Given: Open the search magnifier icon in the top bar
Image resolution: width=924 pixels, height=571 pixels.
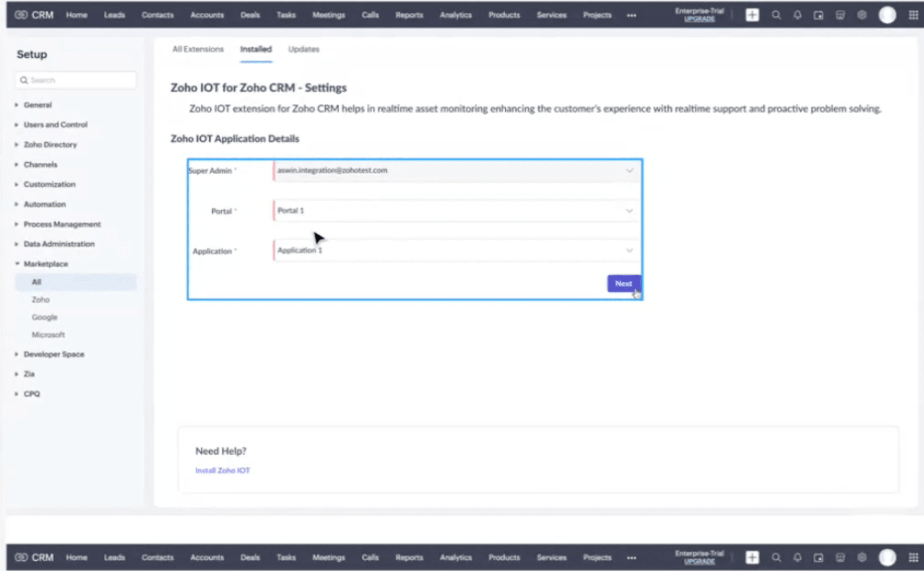Looking at the screenshot, I should (776, 15).
